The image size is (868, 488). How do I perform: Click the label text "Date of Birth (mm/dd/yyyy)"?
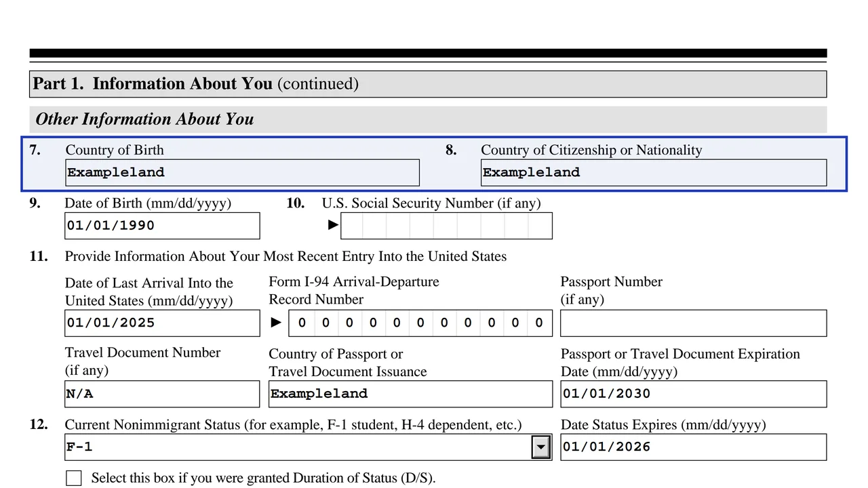click(148, 203)
